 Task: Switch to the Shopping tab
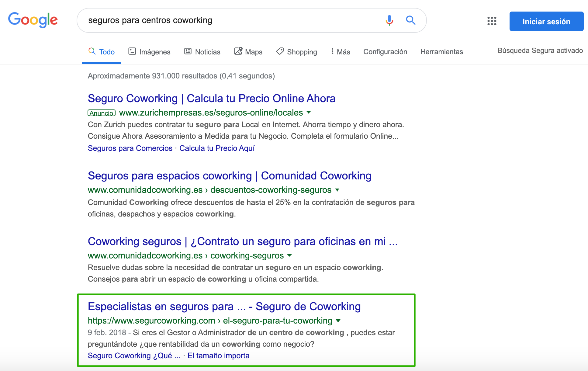pos(296,52)
